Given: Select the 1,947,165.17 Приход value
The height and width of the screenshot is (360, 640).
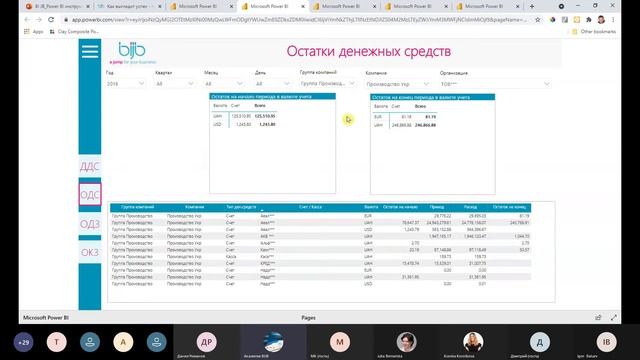Looking at the screenshot, I should [x=440, y=236].
